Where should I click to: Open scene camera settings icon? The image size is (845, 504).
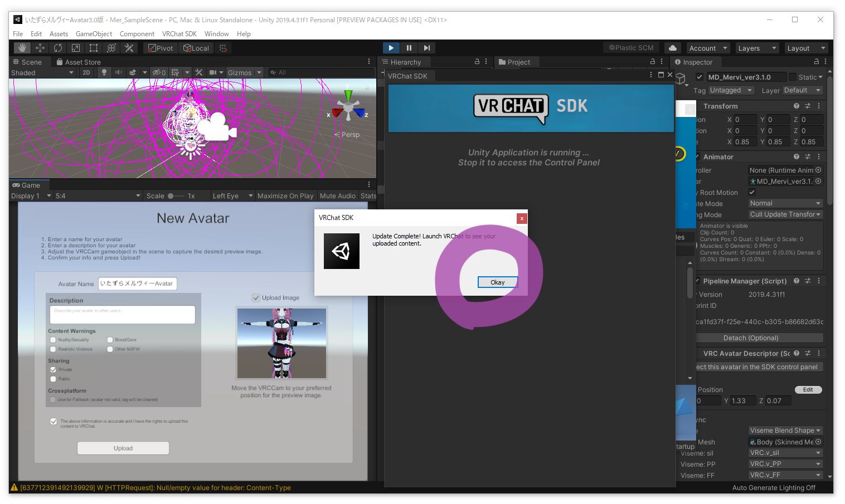point(212,72)
